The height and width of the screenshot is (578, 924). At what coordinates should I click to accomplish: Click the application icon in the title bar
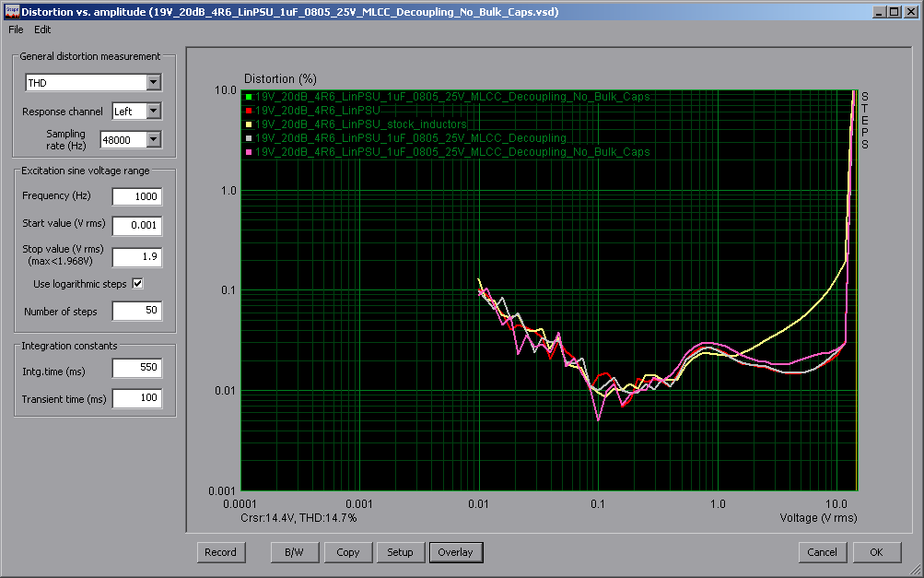[x=10, y=12]
